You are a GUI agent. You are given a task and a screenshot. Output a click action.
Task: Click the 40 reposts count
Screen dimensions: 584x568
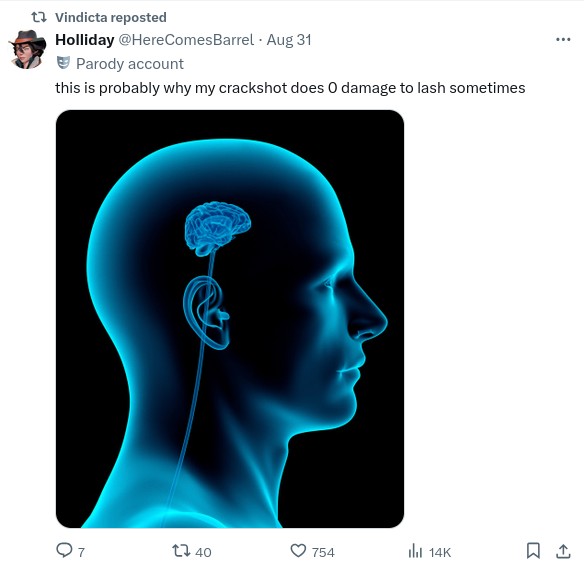[x=203, y=552]
